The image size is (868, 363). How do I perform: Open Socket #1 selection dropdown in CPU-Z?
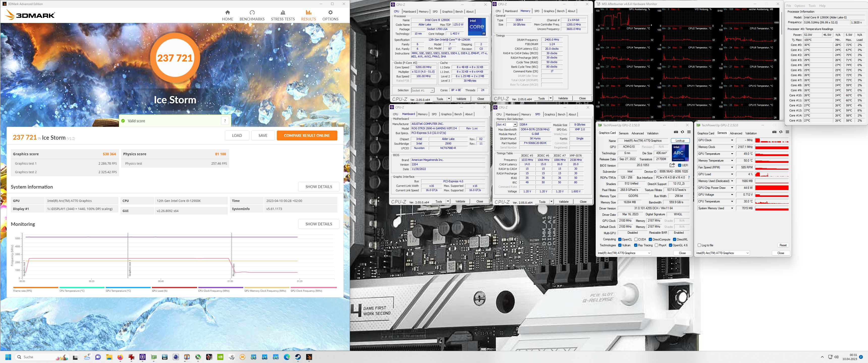[x=423, y=90]
